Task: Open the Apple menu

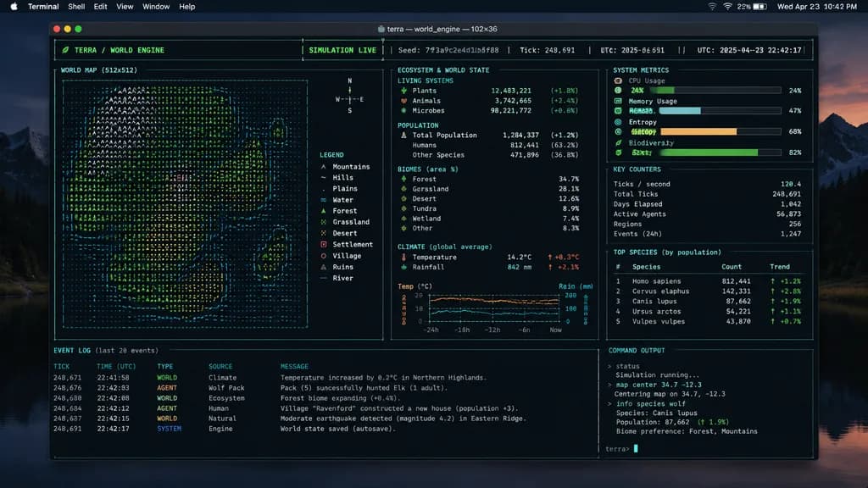Action: click(14, 7)
